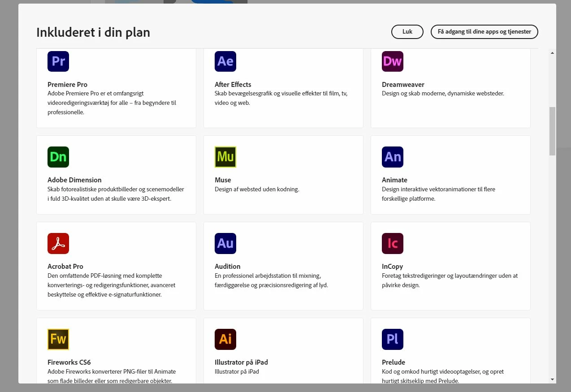Click the Dreamweaver Dw icon
The height and width of the screenshot is (392, 571).
pyautogui.click(x=393, y=61)
